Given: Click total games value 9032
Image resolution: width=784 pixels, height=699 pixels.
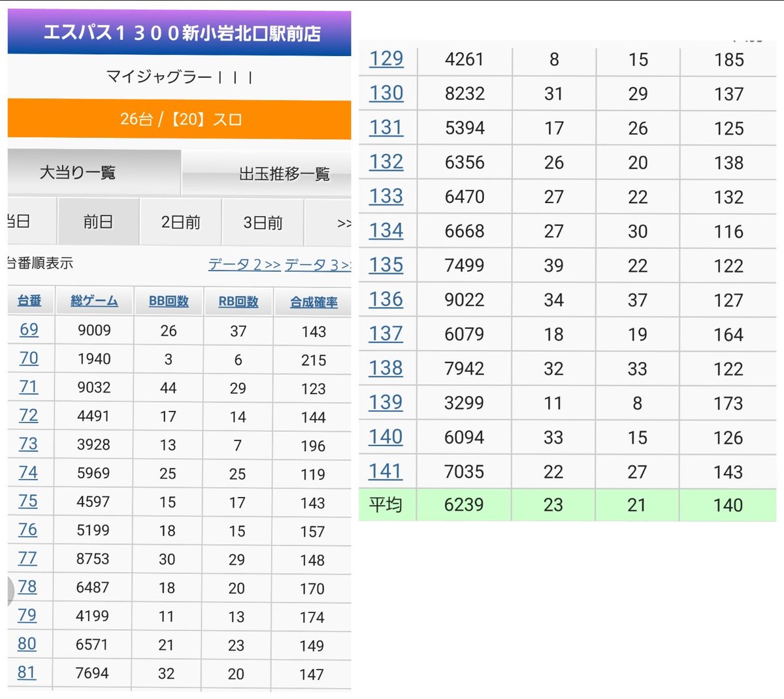Looking at the screenshot, I should 94,387.
